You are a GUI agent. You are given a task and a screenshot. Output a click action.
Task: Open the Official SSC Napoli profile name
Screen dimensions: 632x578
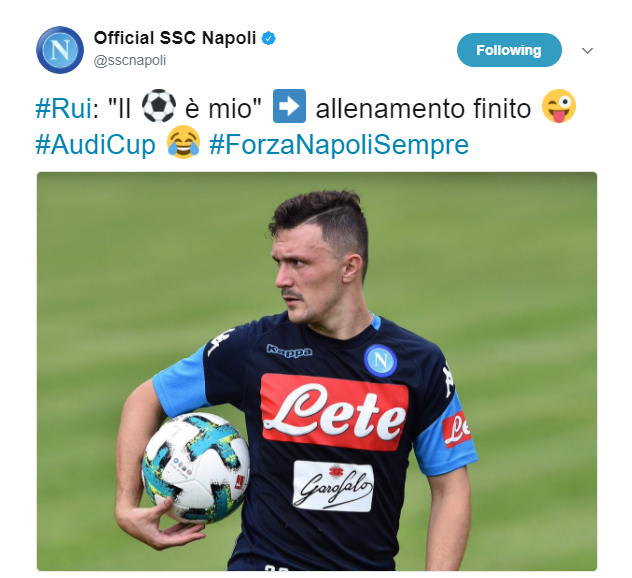175,38
